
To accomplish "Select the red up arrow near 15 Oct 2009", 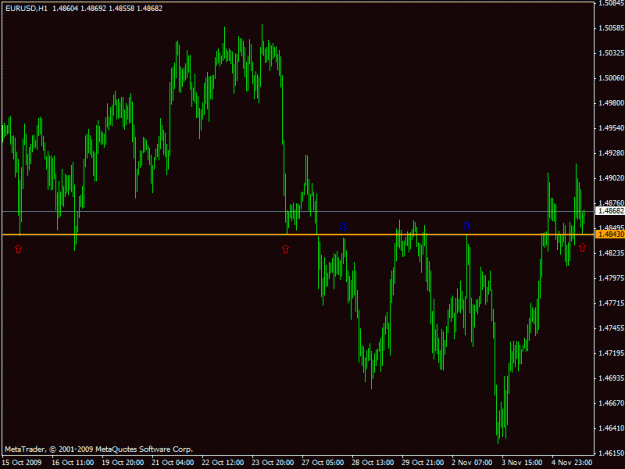I will (x=18, y=249).
